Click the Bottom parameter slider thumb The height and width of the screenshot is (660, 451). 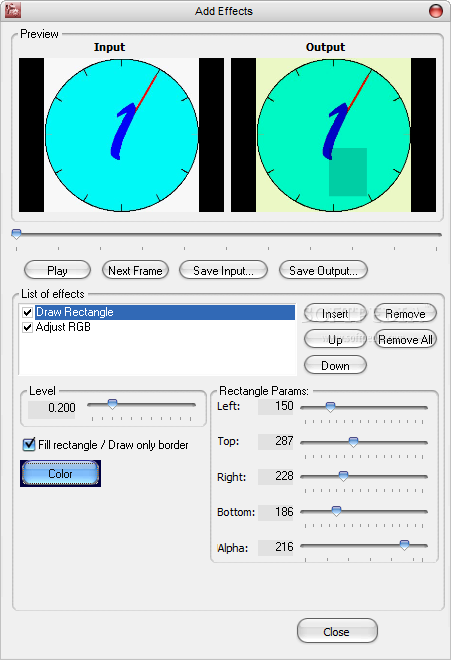[x=336, y=511]
